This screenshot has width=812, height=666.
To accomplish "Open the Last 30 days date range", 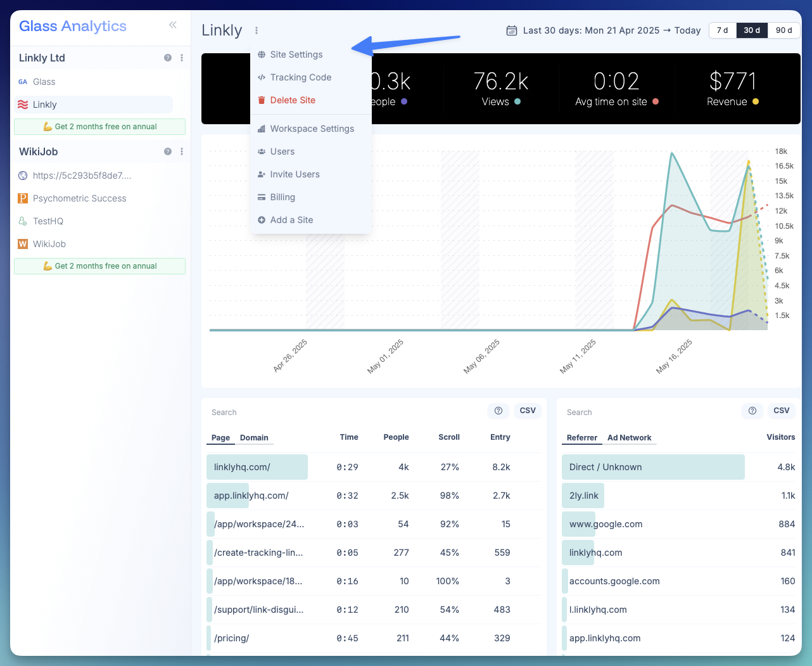I will pos(612,30).
